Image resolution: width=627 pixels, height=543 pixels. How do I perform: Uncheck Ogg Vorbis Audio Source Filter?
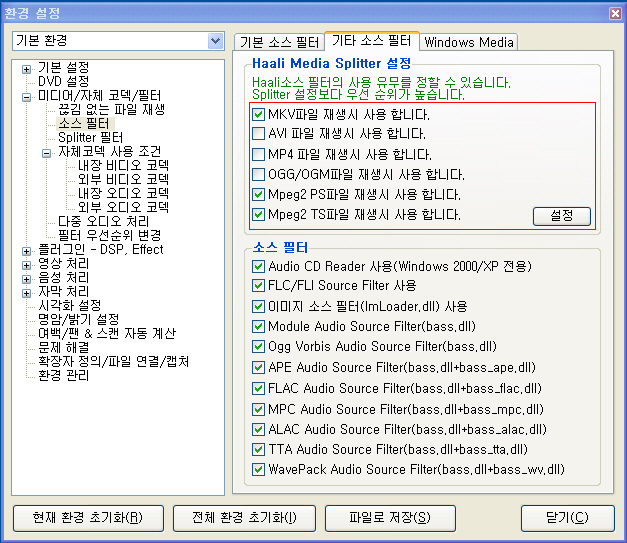pyautogui.click(x=258, y=346)
